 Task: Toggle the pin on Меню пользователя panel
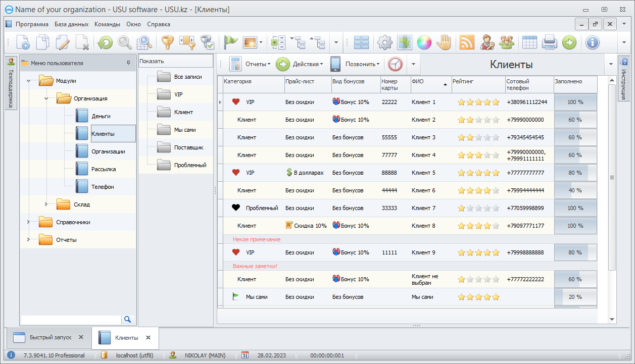pyautogui.click(x=128, y=63)
